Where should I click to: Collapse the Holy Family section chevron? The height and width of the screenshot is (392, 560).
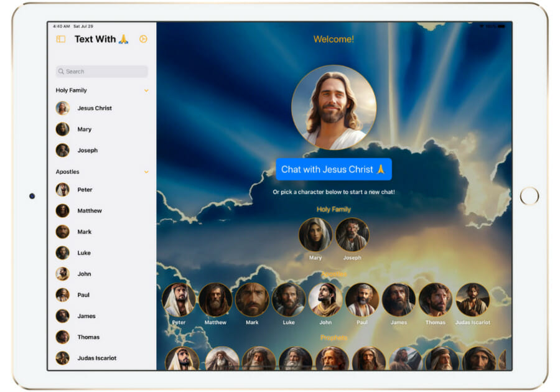(x=146, y=91)
